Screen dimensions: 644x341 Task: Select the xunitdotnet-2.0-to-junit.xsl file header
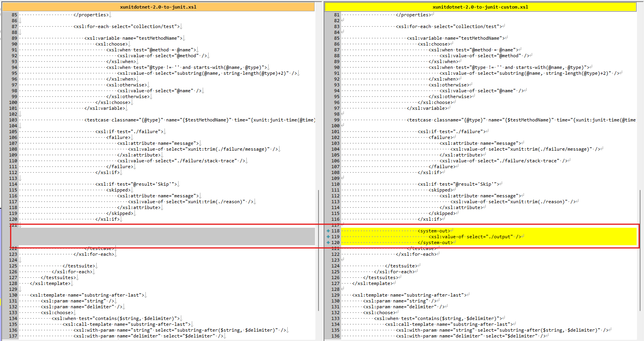(x=158, y=7)
